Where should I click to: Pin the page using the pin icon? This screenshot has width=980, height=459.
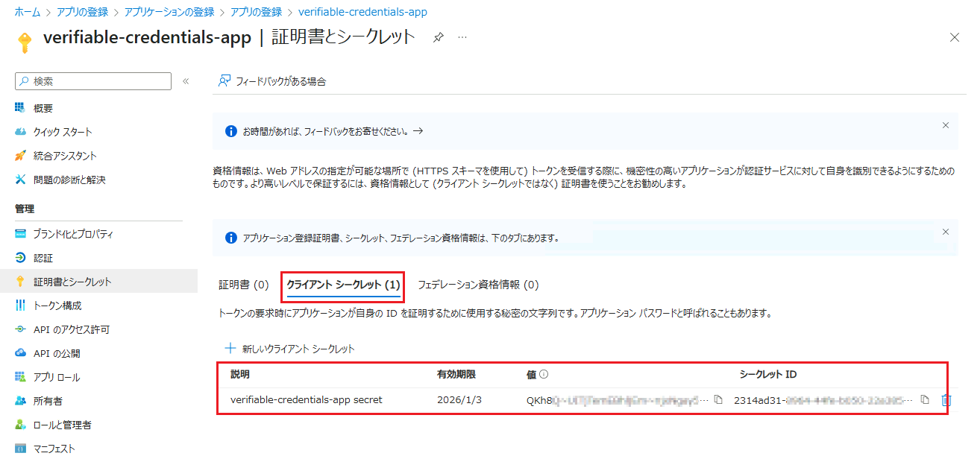coord(439,38)
